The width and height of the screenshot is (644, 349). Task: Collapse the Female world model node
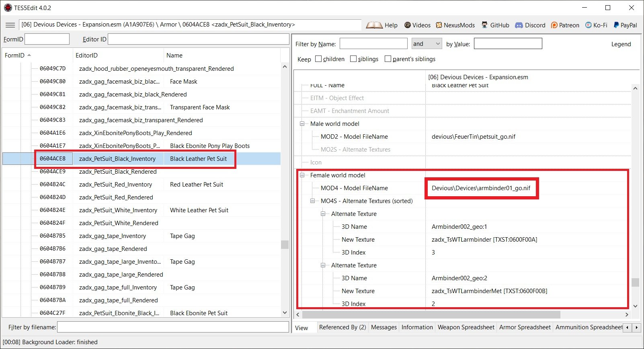302,175
